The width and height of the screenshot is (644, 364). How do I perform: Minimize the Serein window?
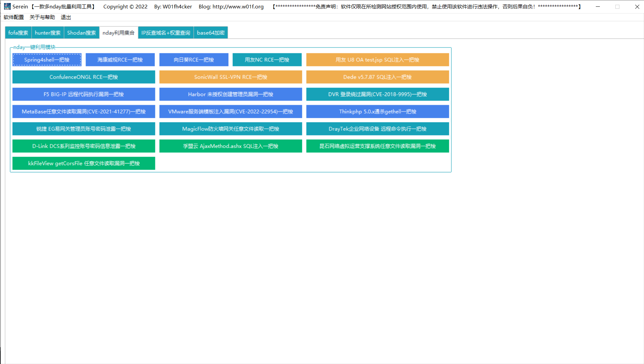pos(598,6)
